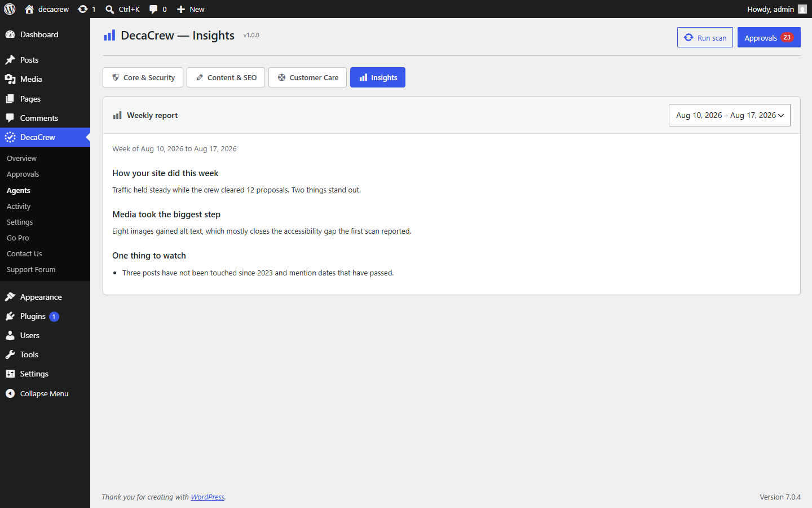
Task: Open the Comments menu in sidebar
Action: [45, 118]
